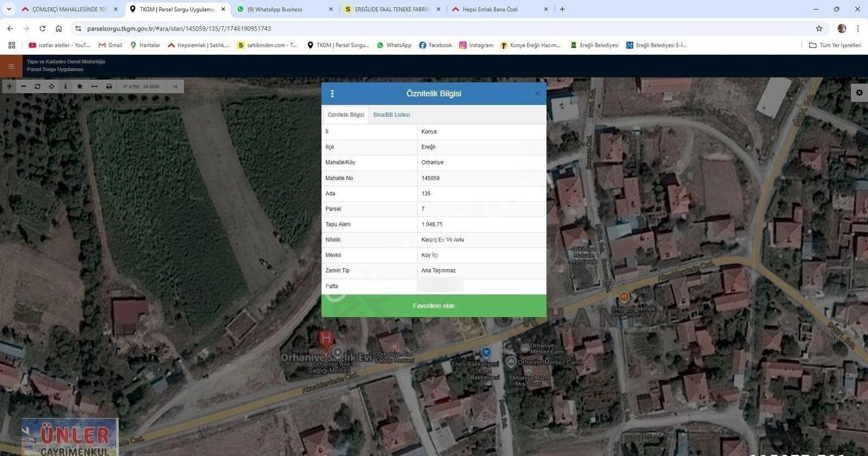Close the TKGM Parsel Sorgu tab
This screenshot has width=868, height=456.
click(x=223, y=9)
